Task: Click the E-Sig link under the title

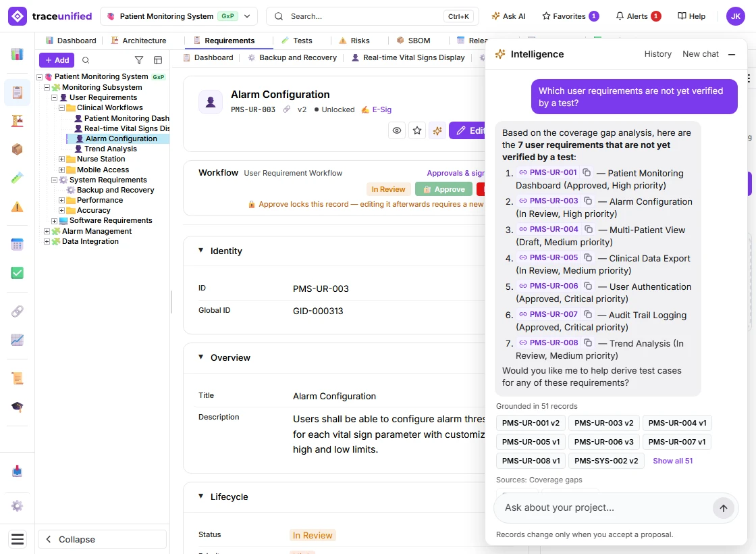Action: [377, 109]
